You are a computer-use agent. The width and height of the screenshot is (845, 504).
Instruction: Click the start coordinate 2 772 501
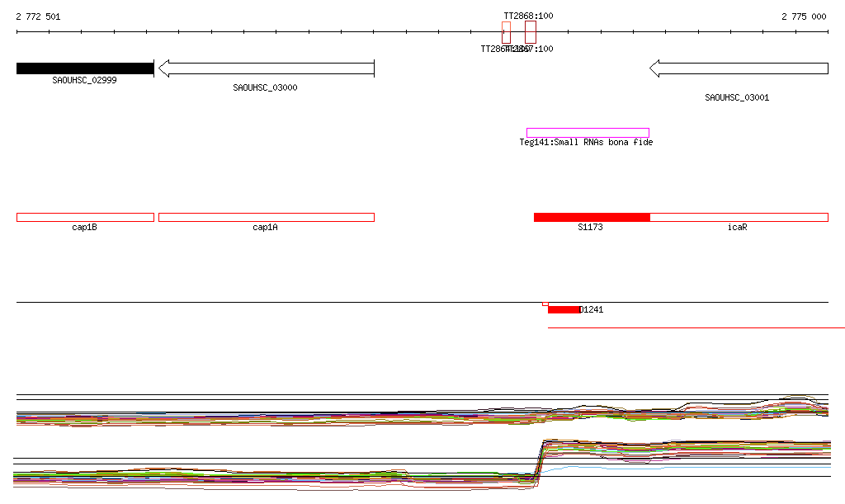click(38, 16)
